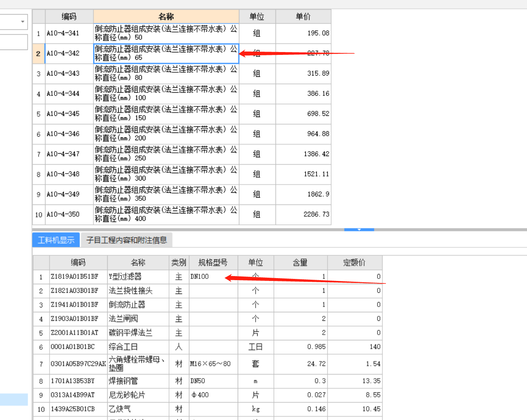Viewport: 527px width, 420px height.
Task: Click the empty input field in left panel
Action: tap(13, 42)
